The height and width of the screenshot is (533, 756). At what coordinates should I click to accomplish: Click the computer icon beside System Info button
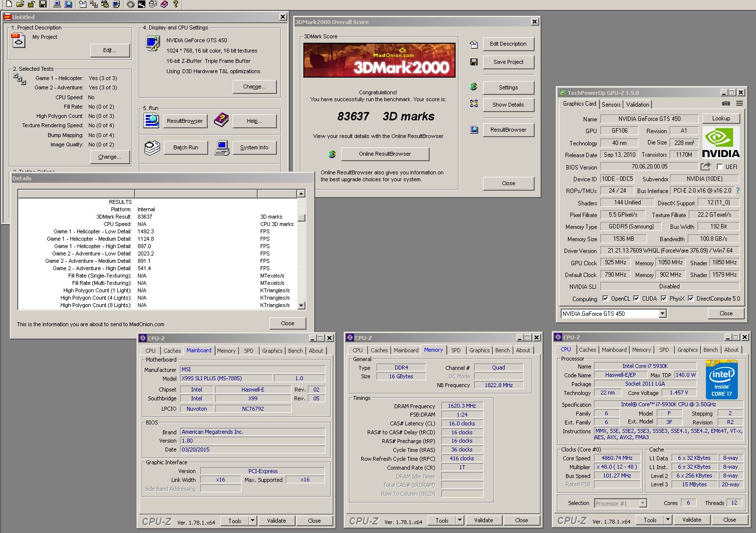pyautogui.click(x=222, y=147)
